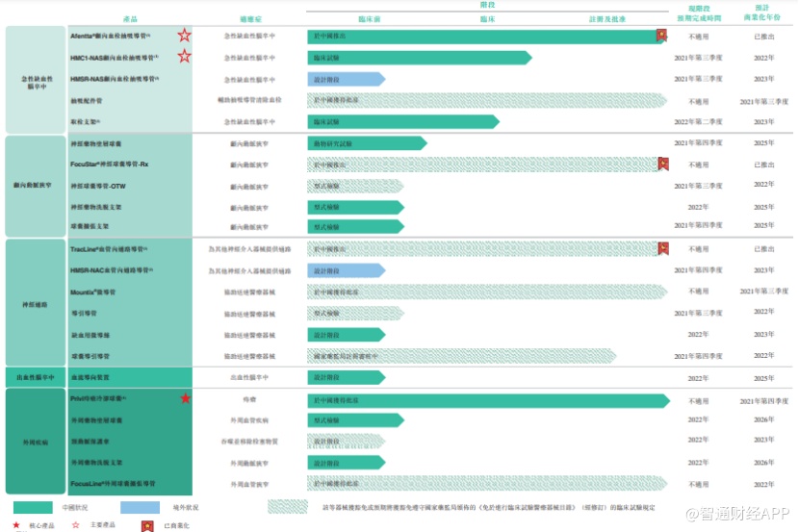Click the red flag icon in legend

coord(147,526)
